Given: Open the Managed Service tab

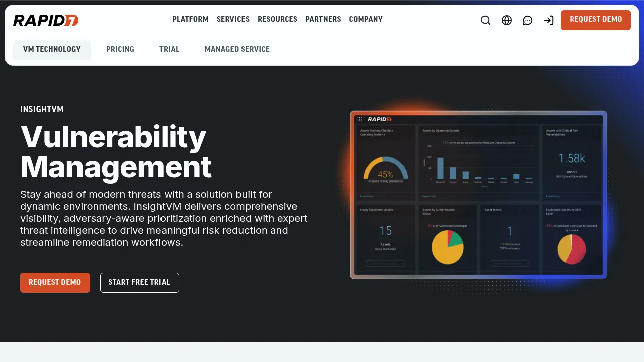Looking at the screenshot, I should tap(237, 50).
